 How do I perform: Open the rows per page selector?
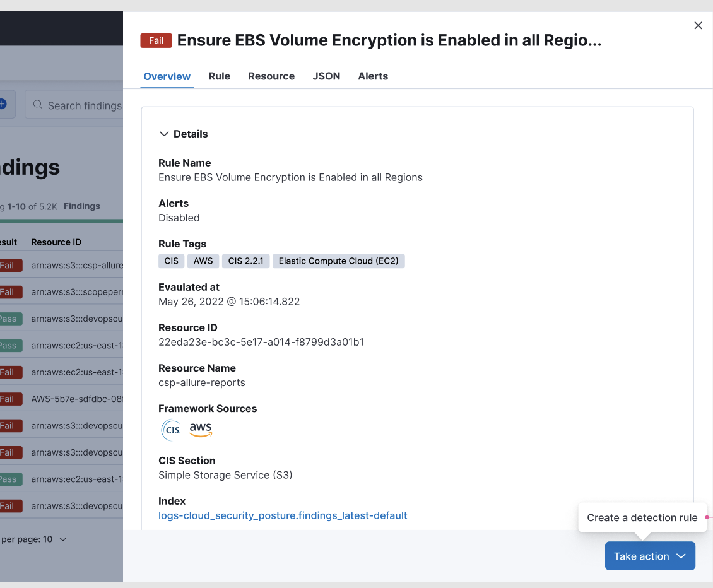[x=35, y=539]
